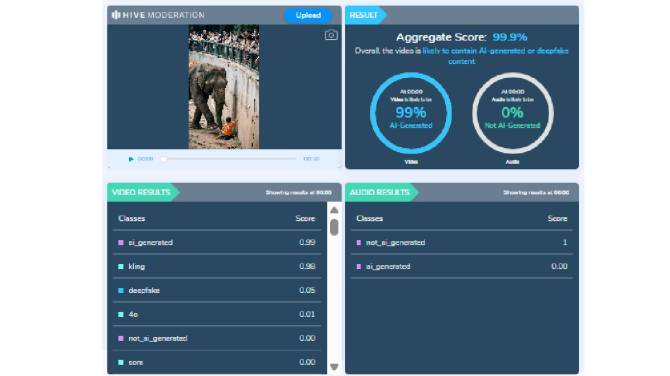The image size is (670, 376).
Task: Select the deepfake class row
Action: pos(217,290)
